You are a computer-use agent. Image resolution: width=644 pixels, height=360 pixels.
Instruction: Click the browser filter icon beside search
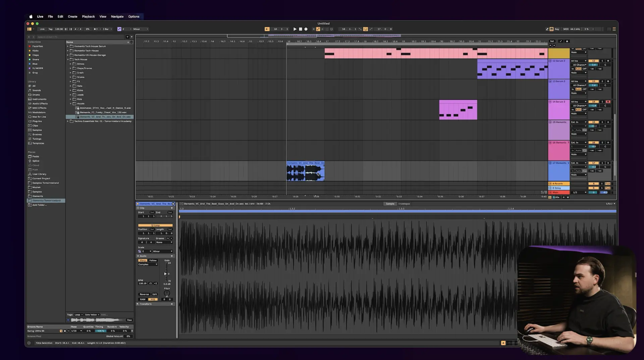127,37
